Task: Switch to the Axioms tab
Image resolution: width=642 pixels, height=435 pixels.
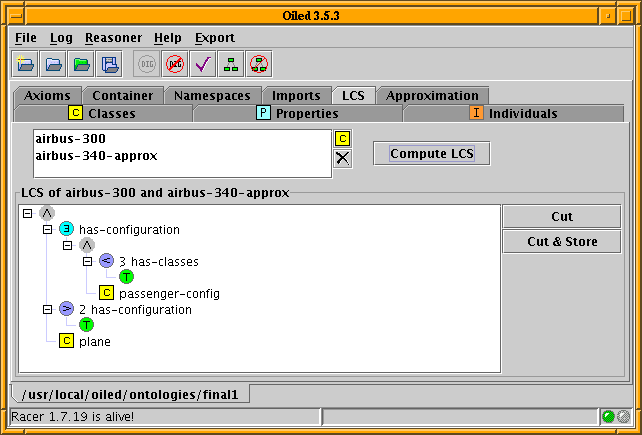Action: point(47,95)
